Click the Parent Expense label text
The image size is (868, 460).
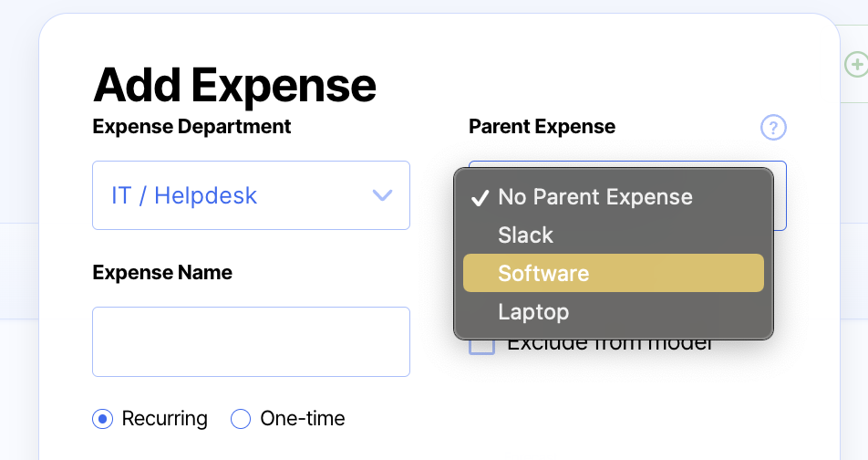[542, 127]
